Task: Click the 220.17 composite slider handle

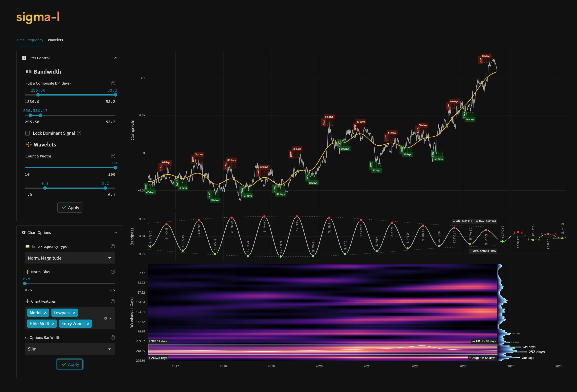Action: [x=40, y=115]
